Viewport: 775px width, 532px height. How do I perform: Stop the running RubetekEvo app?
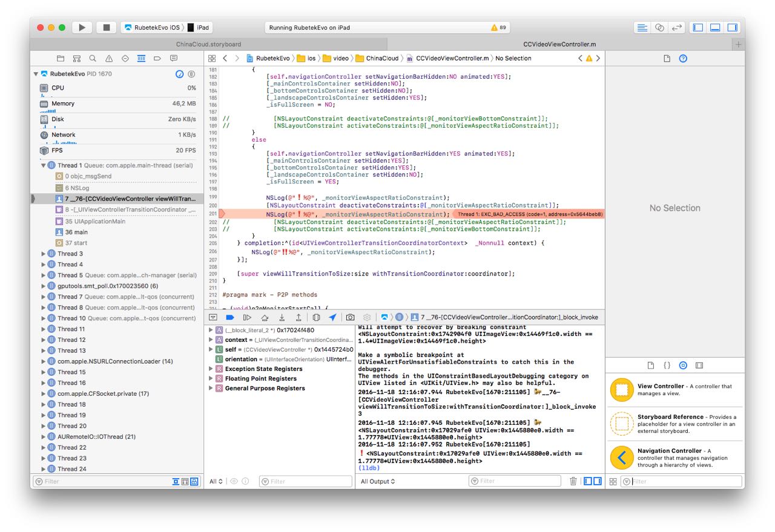pos(107,28)
